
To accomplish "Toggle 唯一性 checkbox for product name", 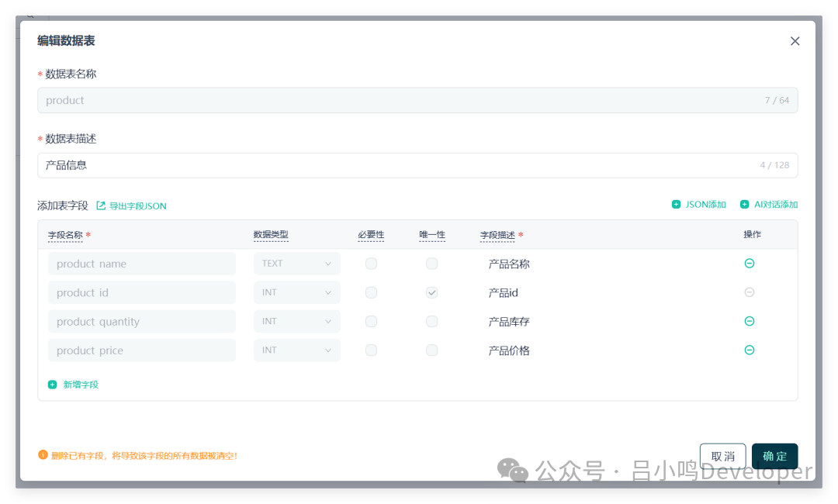I will [x=432, y=263].
